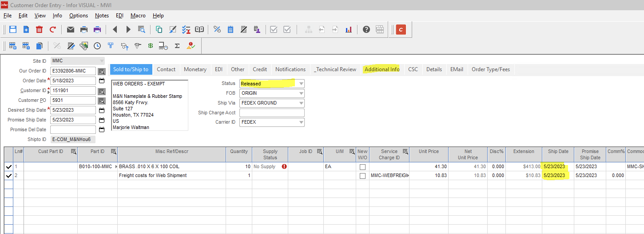Click the U/M column lookup button
The height and width of the screenshot is (234, 644).
(x=352, y=152)
